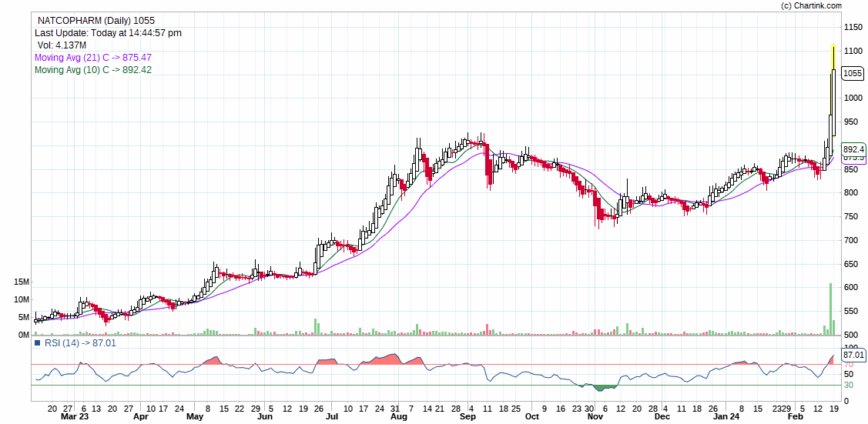Click the 0M volume axis label
Viewport: 868px width, 424px height.
[24, 335]
